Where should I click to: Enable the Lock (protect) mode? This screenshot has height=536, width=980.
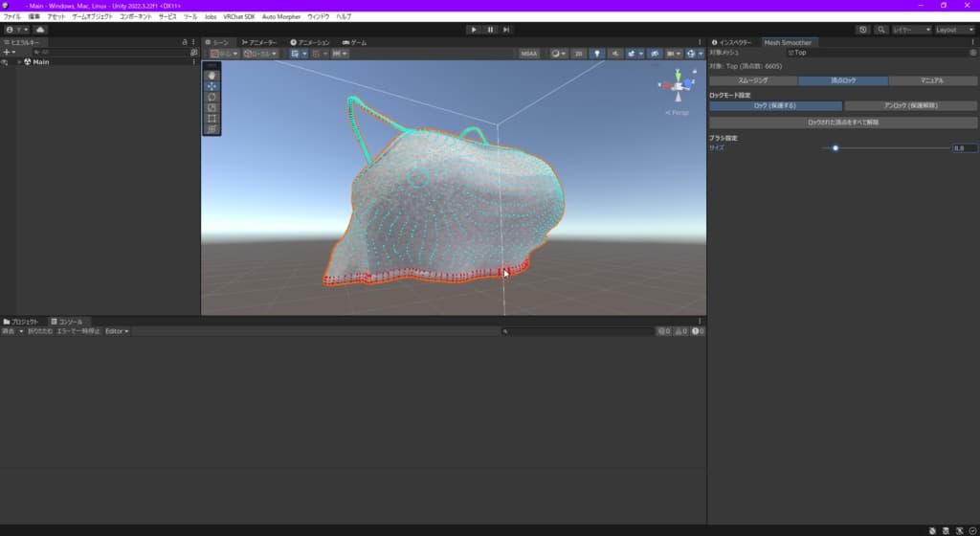point(775,105)
